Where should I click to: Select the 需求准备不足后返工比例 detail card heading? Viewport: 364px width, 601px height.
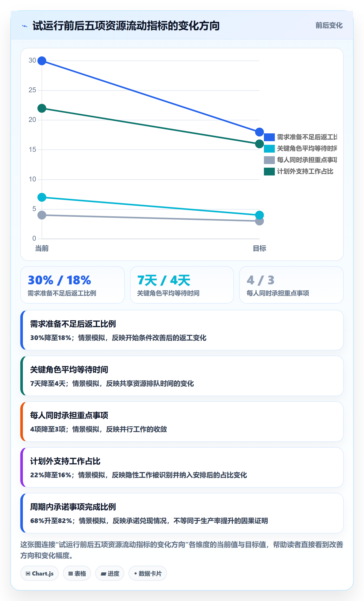(73, 324)
